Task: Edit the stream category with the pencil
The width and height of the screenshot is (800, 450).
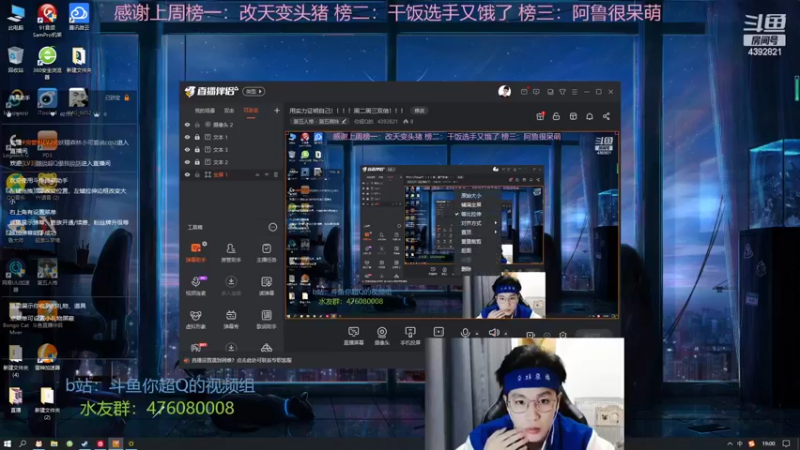Action: [x=344, y=121]
